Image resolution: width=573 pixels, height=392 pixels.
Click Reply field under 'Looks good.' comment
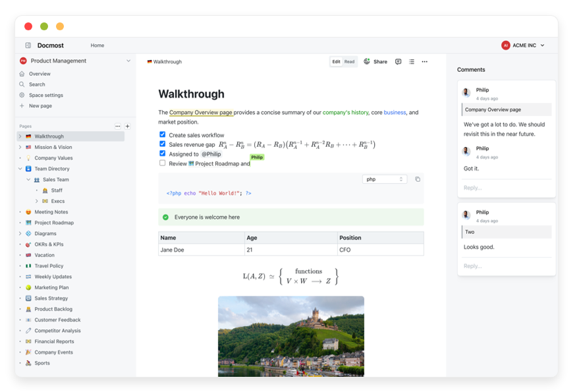pos(506,266)
